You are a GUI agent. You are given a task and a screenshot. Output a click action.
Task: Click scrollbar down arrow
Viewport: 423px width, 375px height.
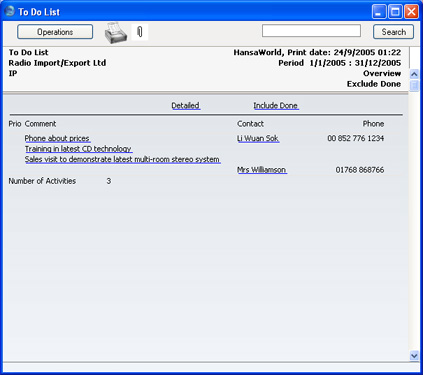[x=414, y=356]
